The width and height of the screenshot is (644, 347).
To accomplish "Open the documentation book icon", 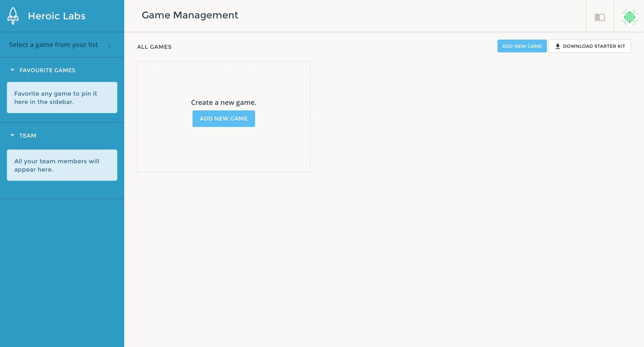I will pos(600,17).
